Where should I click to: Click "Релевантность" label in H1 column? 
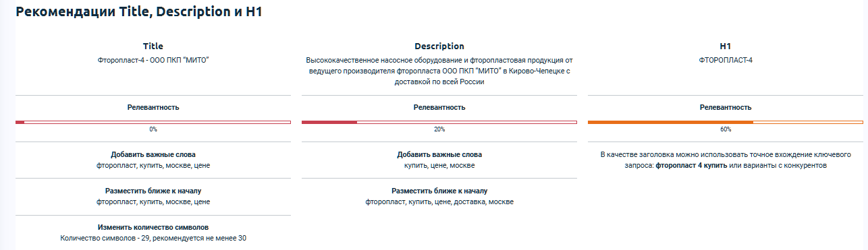coord(726,107)
